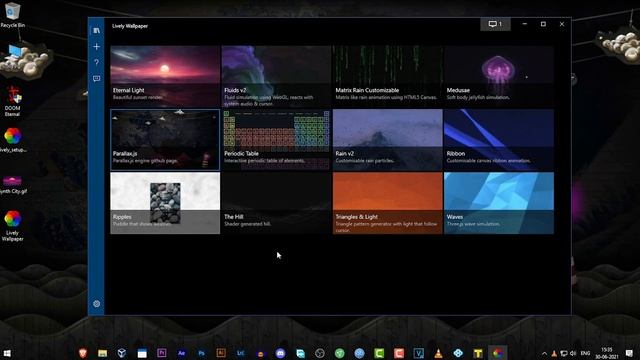
Task: Select the Triangles & Light wallpaper
Action: 388,203
